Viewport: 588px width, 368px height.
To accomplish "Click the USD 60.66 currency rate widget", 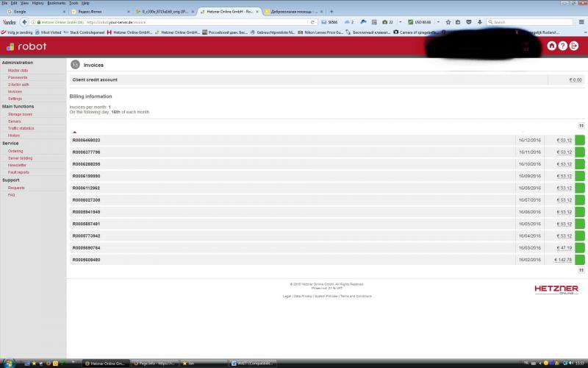I will click(x=419, y=22).
